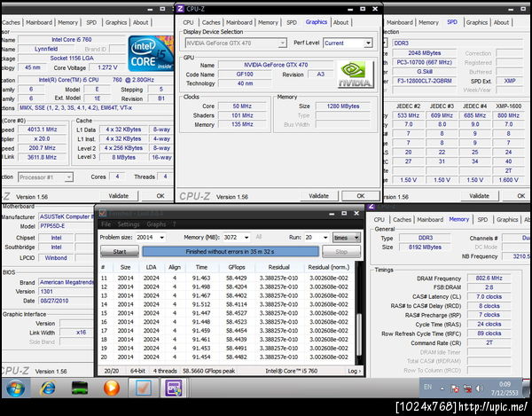Open Internet Explorer from the taskbar
Screen dimensions: 532x416
[48, 388]
